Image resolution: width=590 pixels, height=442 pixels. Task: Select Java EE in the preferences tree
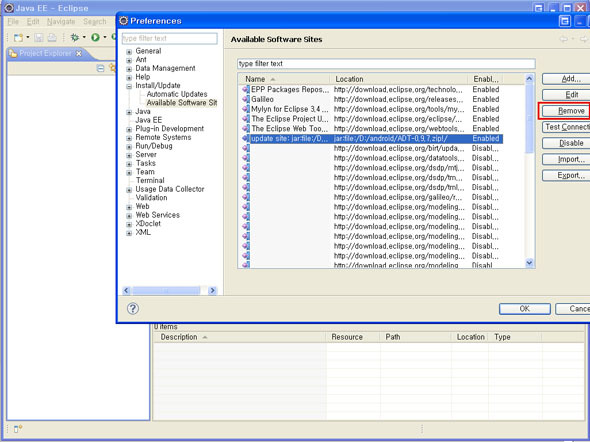coord(149,120)
